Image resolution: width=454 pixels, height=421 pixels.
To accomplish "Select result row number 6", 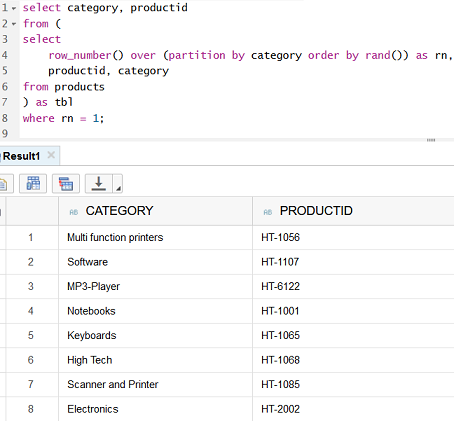I will [31, 360].
